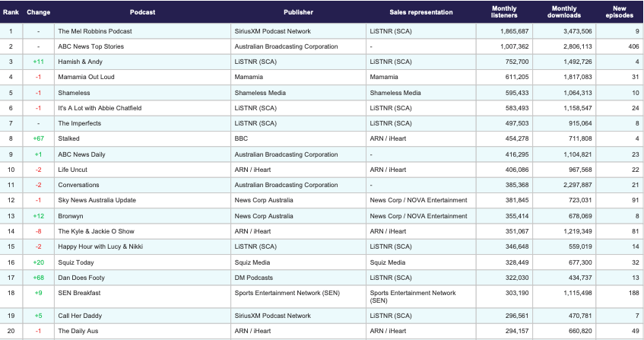Click the Rank column header

(x=11, y=12)
